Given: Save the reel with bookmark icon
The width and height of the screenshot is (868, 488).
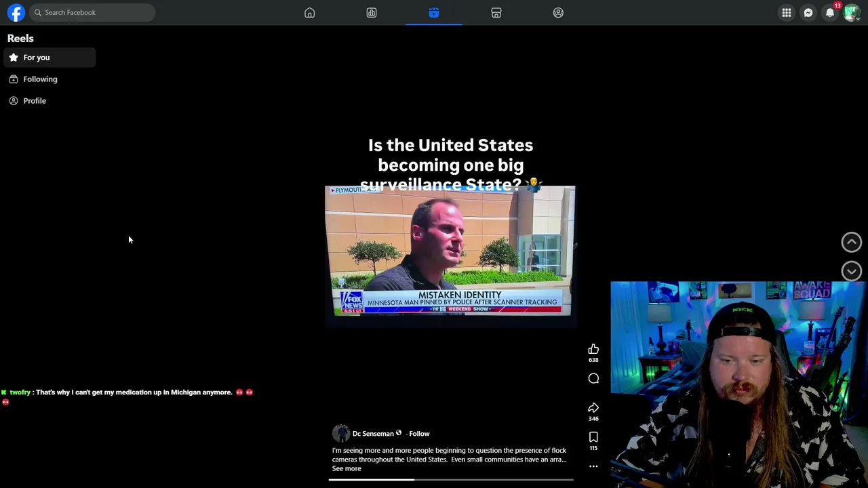Looking at the screenshot, I should coord(593,437).
